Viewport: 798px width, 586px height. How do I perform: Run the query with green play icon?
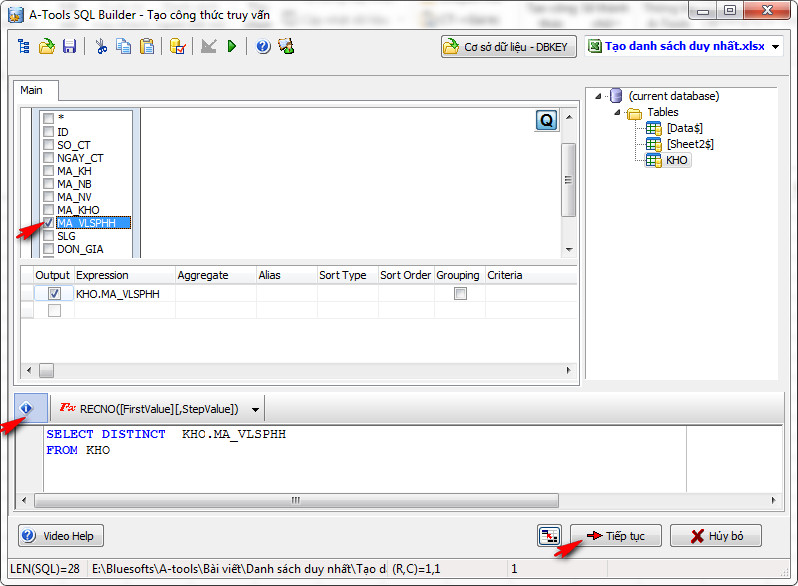232,47
